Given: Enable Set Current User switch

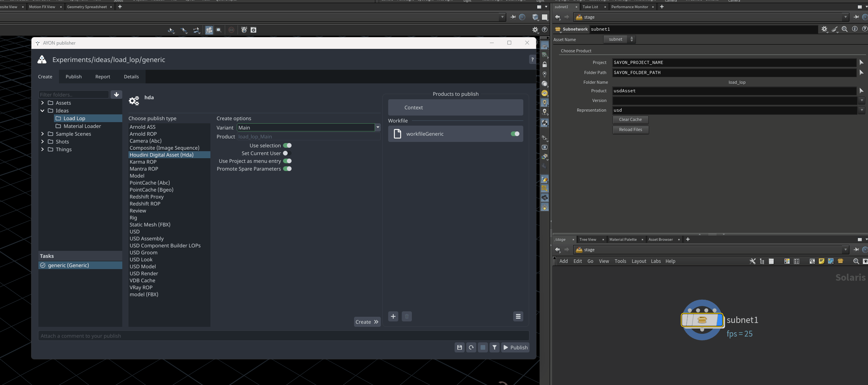Looking at the screenshot, I should pos(287,153).
